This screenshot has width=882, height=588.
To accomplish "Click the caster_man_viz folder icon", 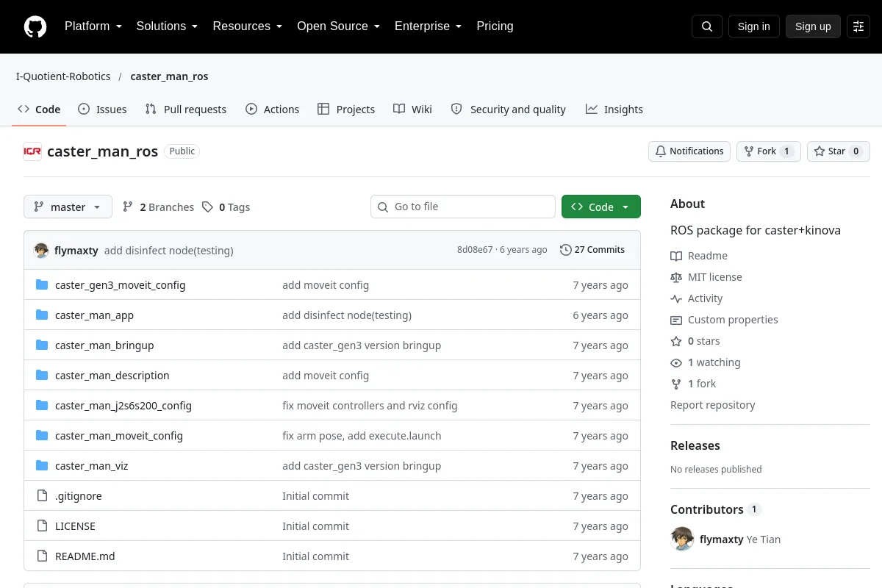I will (x=42, y=466).
